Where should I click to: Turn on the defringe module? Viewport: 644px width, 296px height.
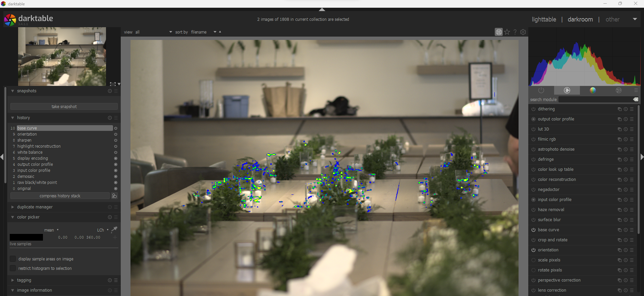533,159
